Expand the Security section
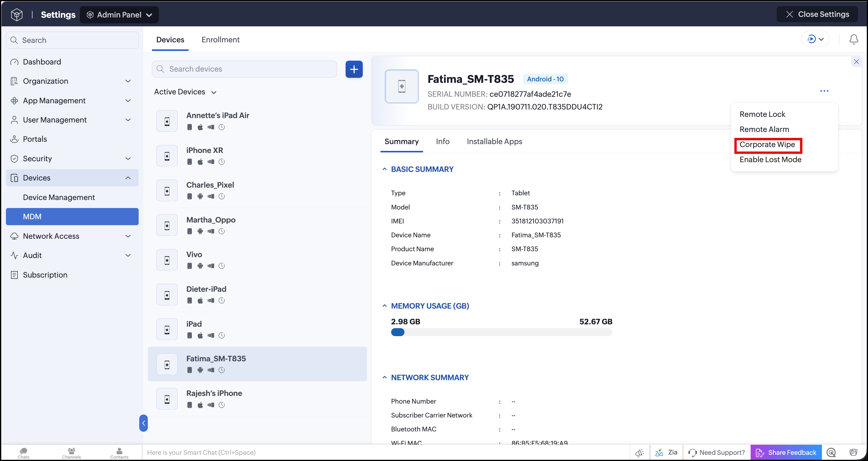 pos(128,159)
